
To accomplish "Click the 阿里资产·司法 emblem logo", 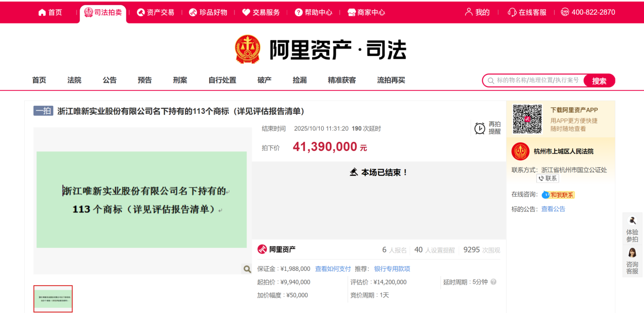I will click(248, 49).
